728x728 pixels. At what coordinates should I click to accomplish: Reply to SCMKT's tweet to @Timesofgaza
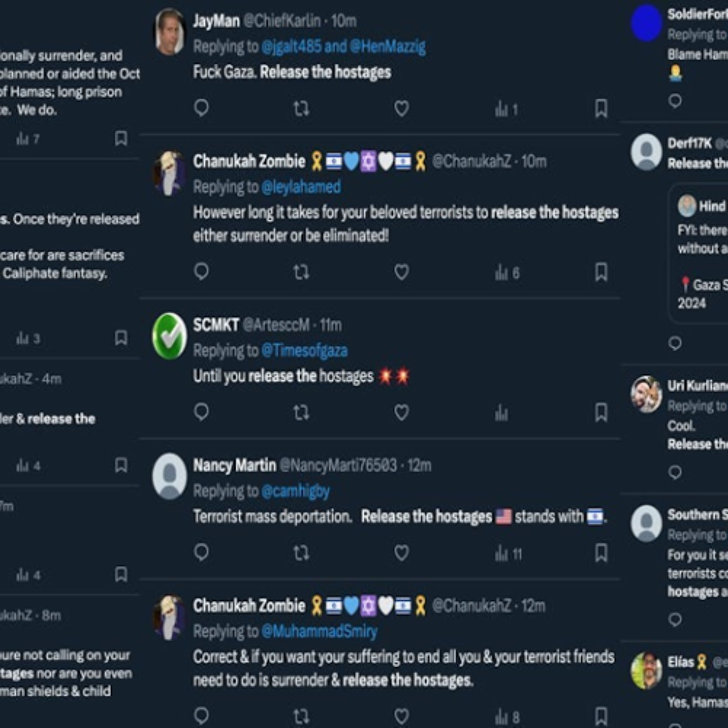click(x=201, y=412)
